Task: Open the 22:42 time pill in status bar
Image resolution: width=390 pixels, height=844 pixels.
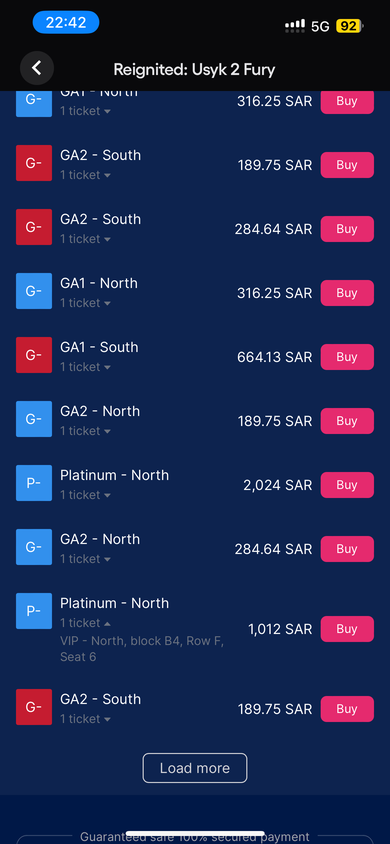Action: (66, 23)
